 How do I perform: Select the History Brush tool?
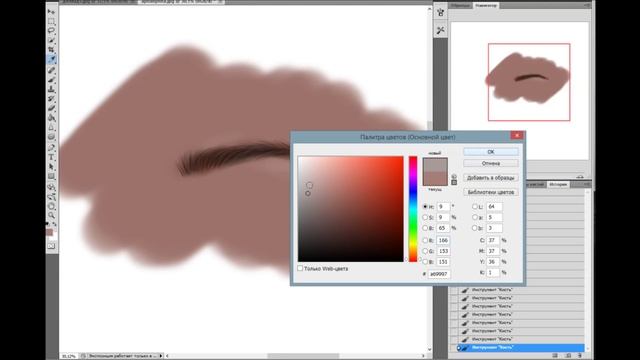(x=51, y=98)
